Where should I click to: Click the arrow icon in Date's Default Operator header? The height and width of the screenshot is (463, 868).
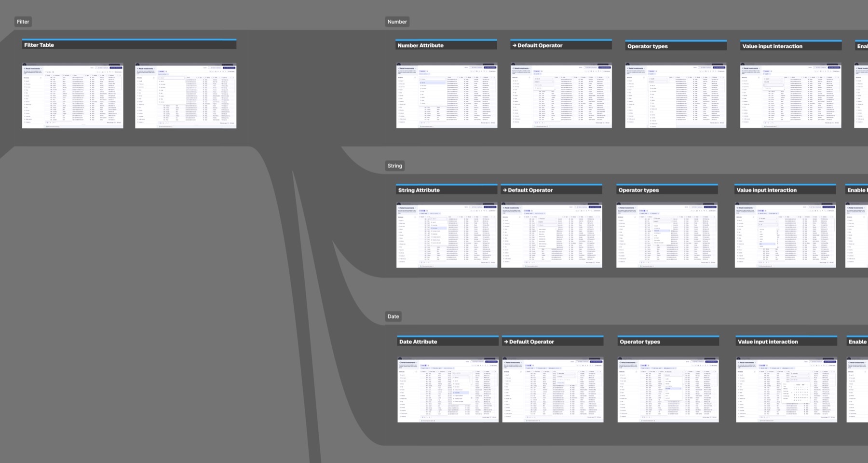coord(506,341)
